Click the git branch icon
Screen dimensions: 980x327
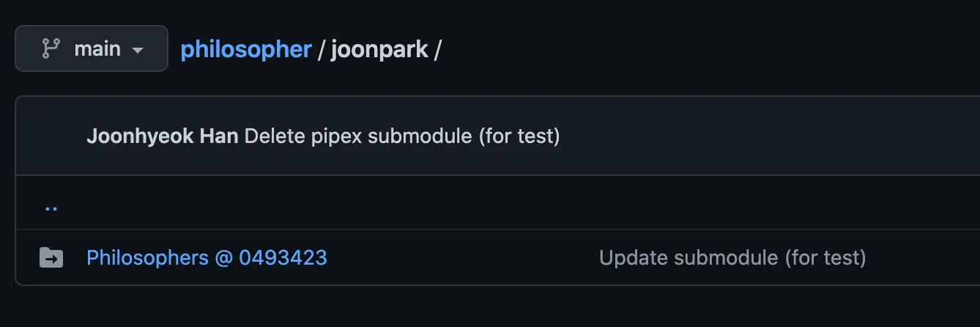coord(50,49)
